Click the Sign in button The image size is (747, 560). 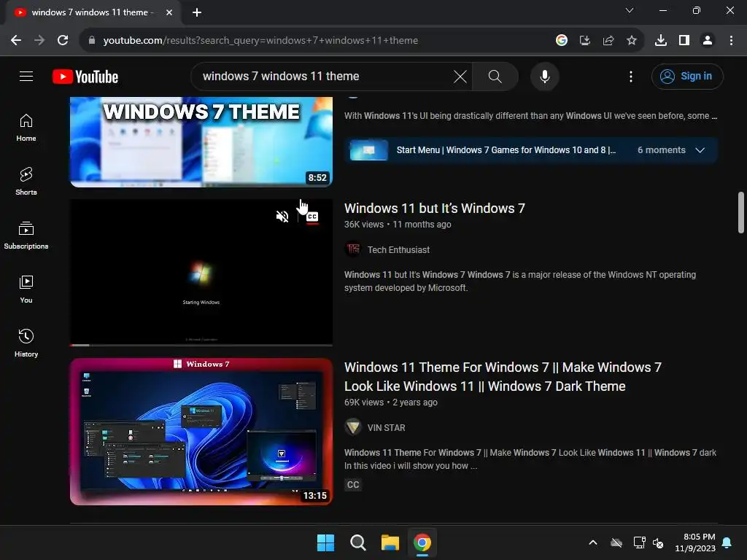(x=687, y=76)
